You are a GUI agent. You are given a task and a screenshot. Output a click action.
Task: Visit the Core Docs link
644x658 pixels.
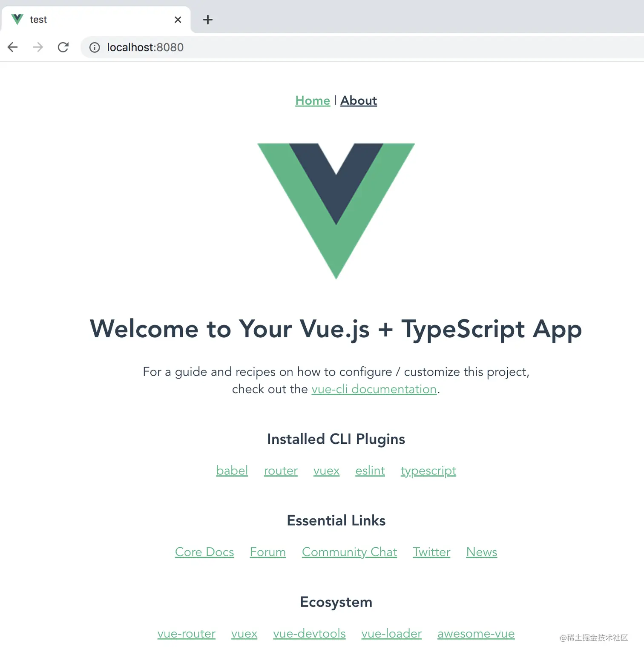(204, 552)
